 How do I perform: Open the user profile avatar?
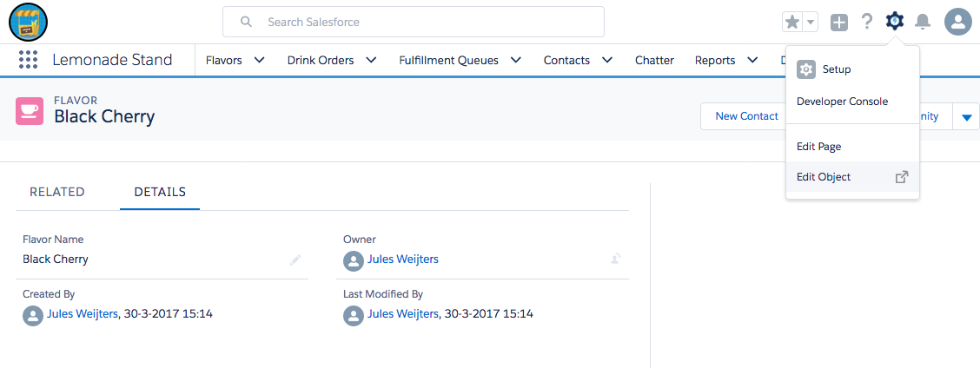click(x=957, y=23)
